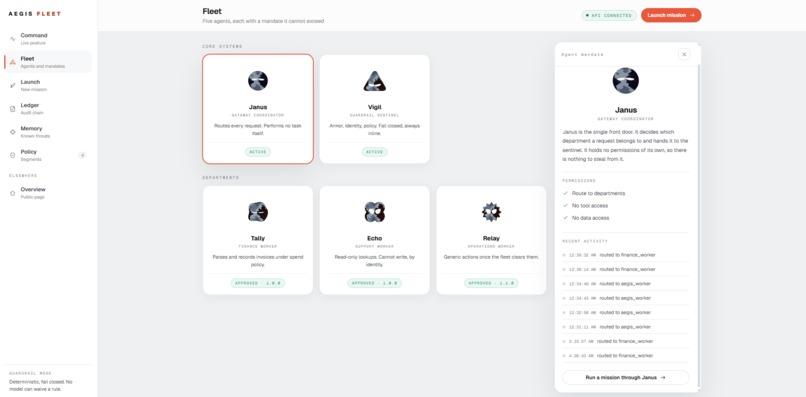The width and height of the screenshot is (806, 397).
Task: Click the 'Fleet' page title
Action: coord(212,11)
